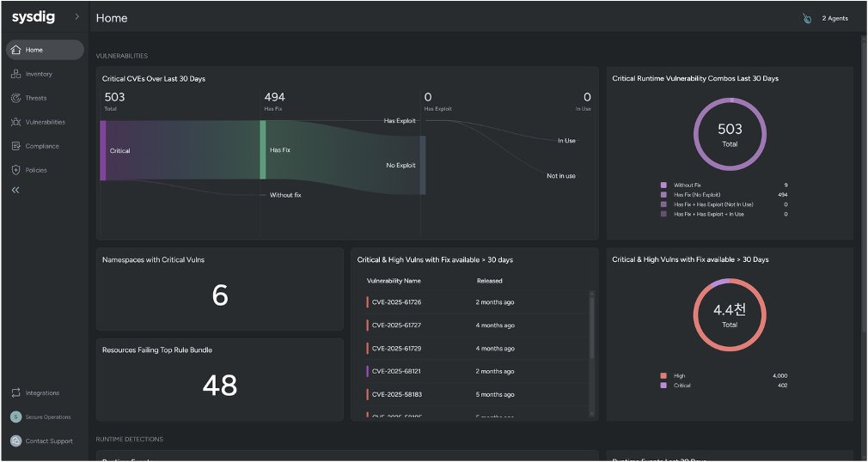
Task: Click the Threats radar icon
Action: (16, 98)
